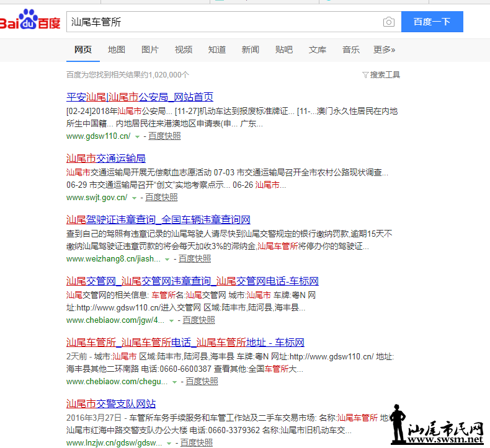
Task: Switch to the 知道 tab
Action: tap(217, 50)
